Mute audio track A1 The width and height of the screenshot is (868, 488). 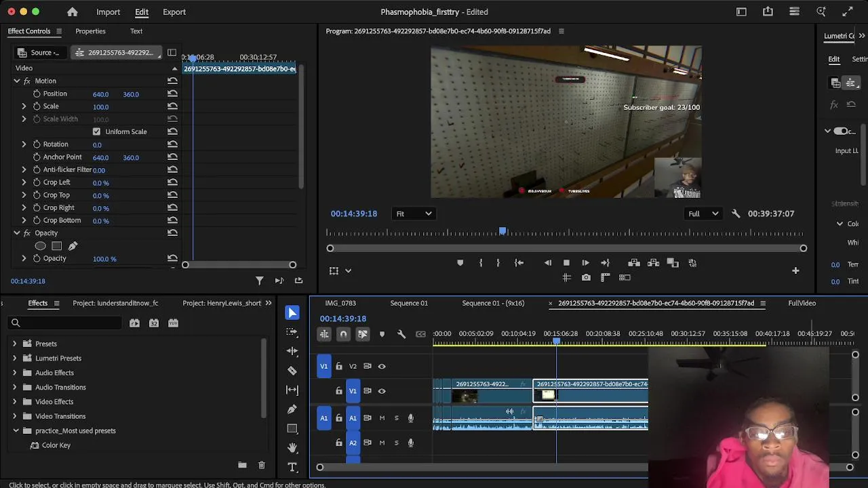[x=382, y=418]
